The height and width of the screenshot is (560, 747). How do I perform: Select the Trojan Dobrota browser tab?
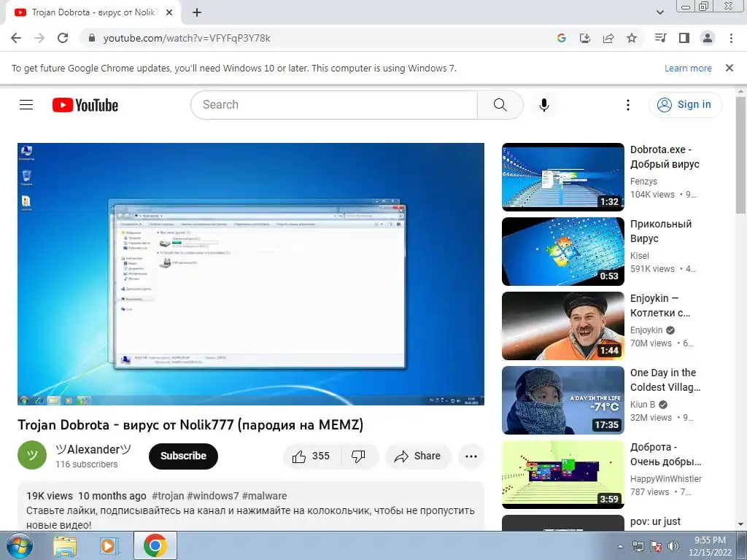(93, 13)
